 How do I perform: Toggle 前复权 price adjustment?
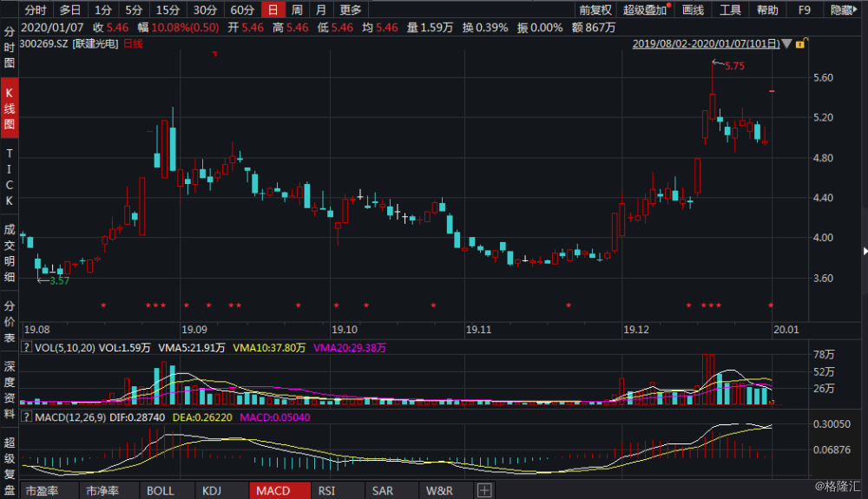pos(595,10)
